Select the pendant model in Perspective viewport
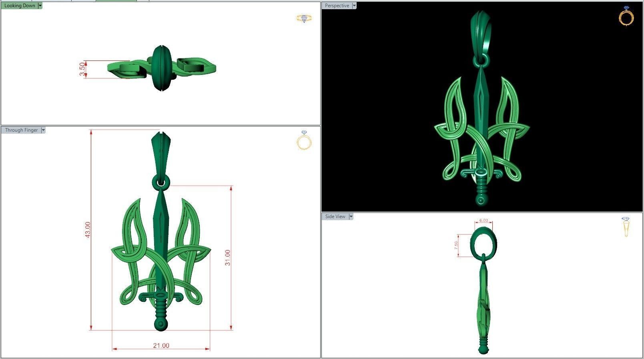 482,109
